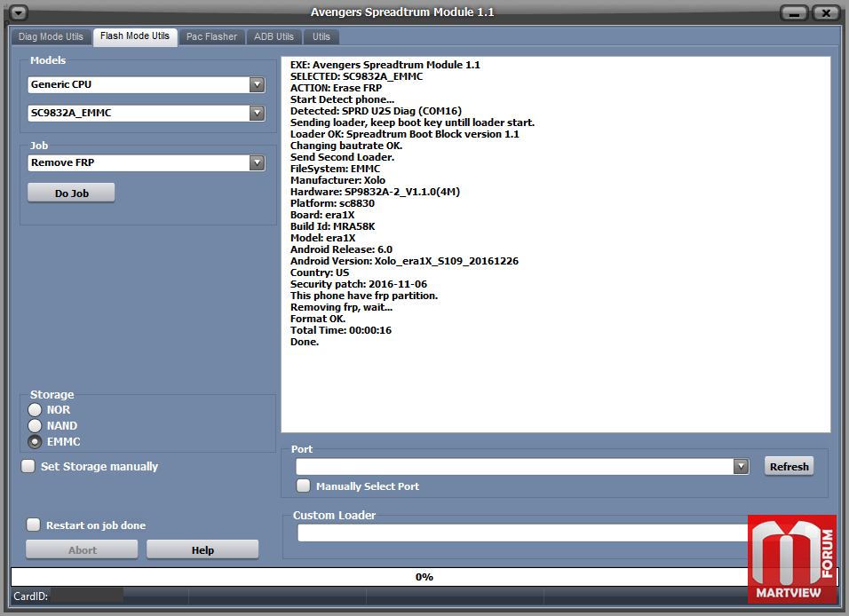Image resolution: width=849 pixels, height=616 pixels.
Task: Open the Pac Flasher tab
Action: 211,36
